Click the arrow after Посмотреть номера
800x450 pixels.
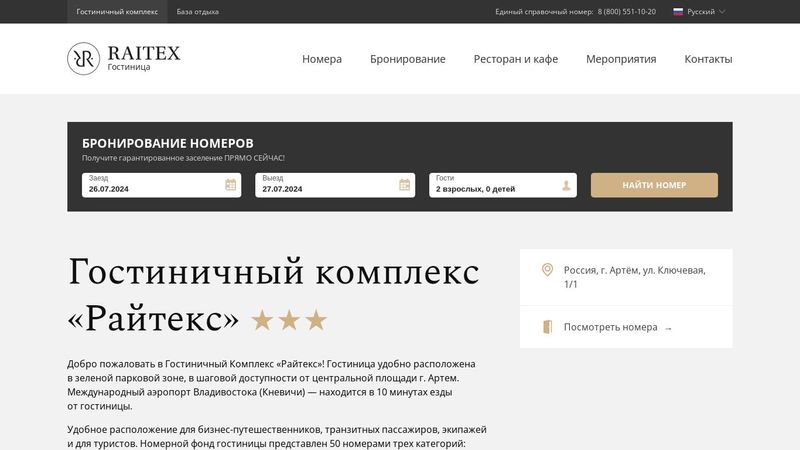(668, 328)
